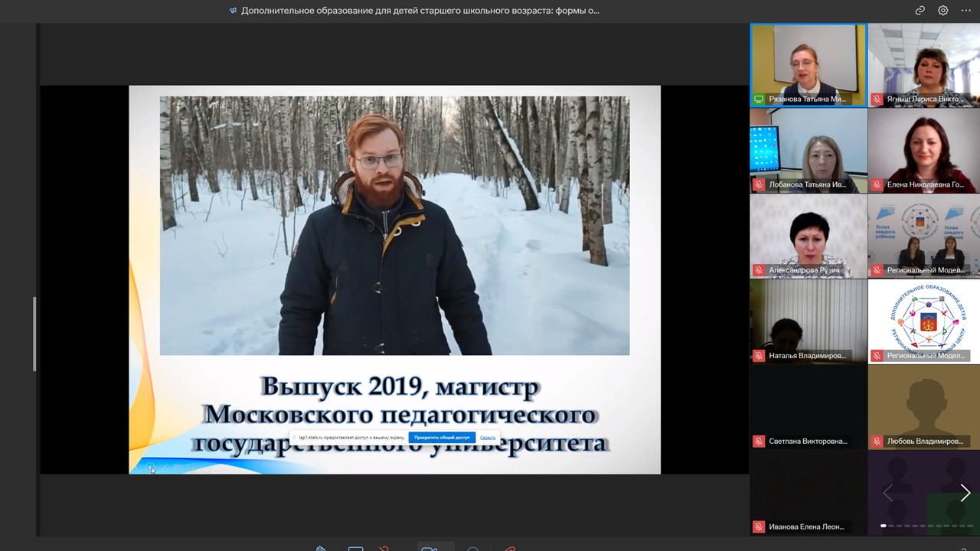Click the muted mic icon for Александрова Рузия

coord(759,270)
